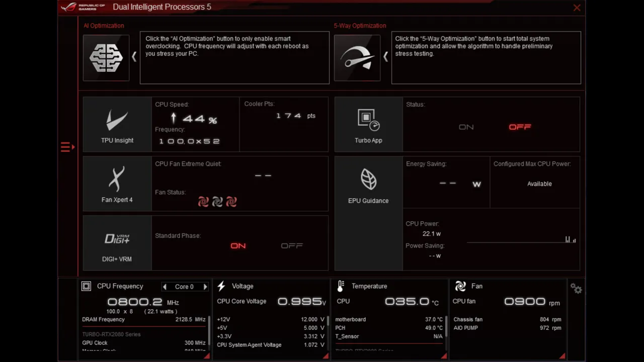Click T_Sensor N/A row

389,336
